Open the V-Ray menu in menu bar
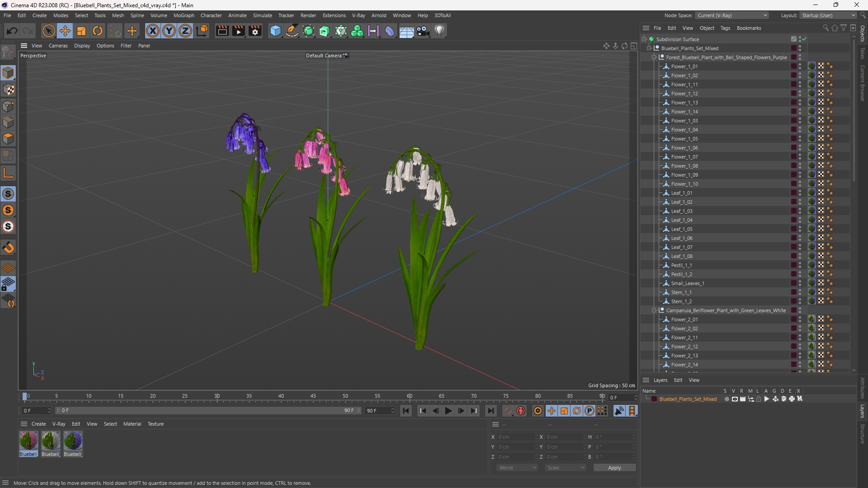The image size is (868, 488). click(359, 15)
